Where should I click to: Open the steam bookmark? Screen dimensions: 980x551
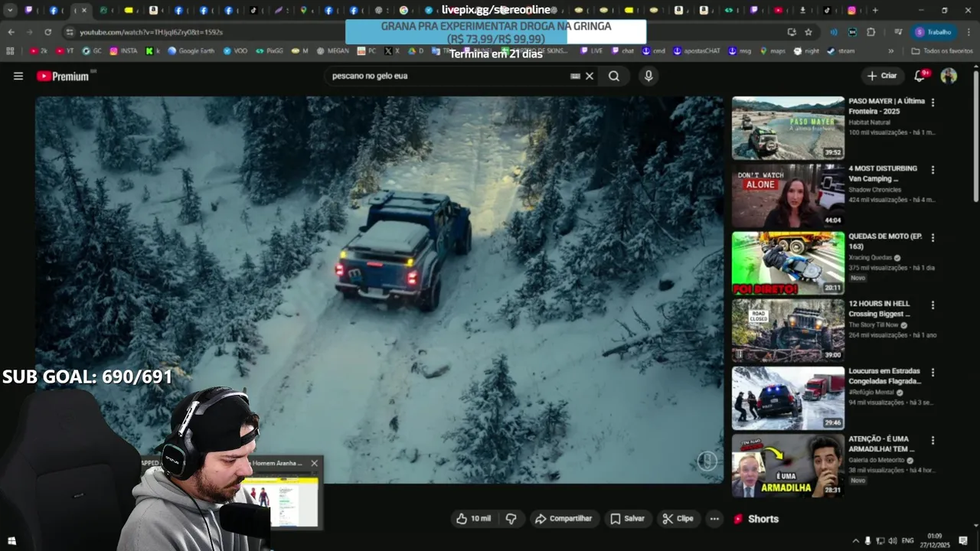(841, 51)
